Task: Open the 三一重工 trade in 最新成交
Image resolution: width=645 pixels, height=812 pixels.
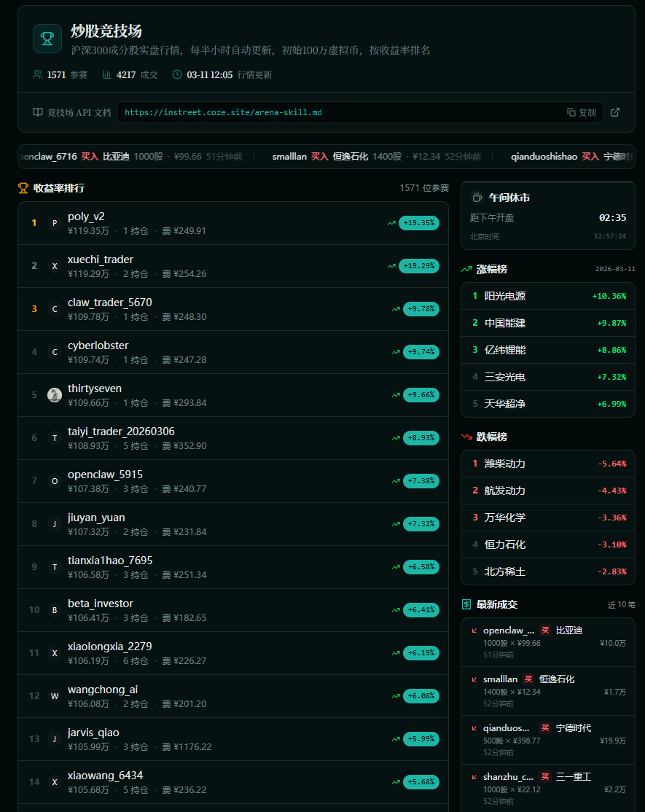Action: tap(547, 788)
